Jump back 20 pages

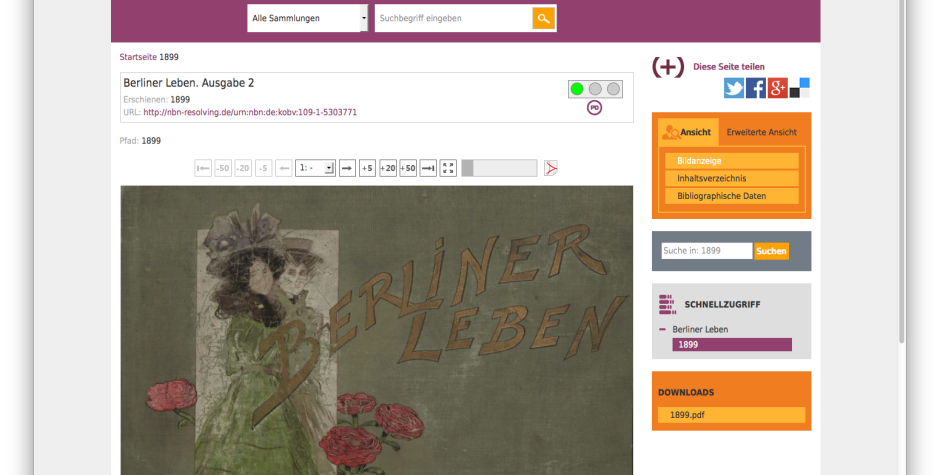243,169
